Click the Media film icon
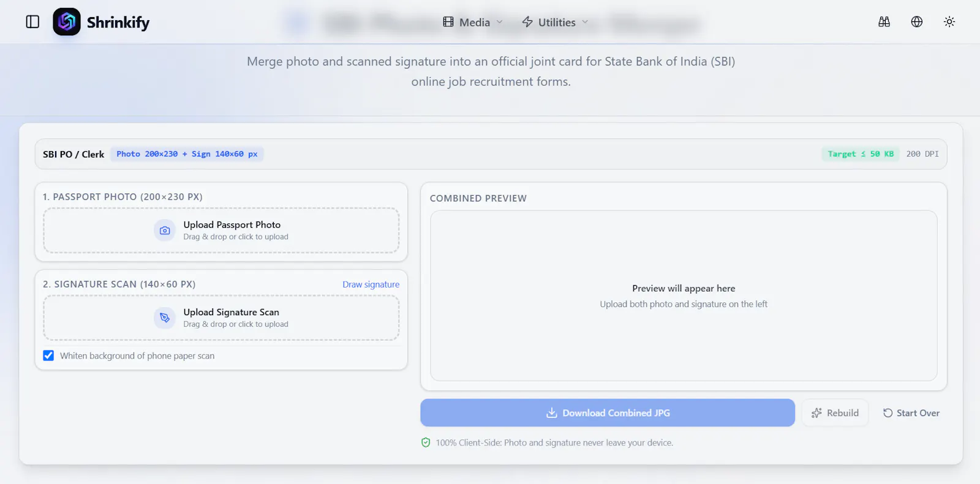Viewport: 980px width, 484px height. 448,22
